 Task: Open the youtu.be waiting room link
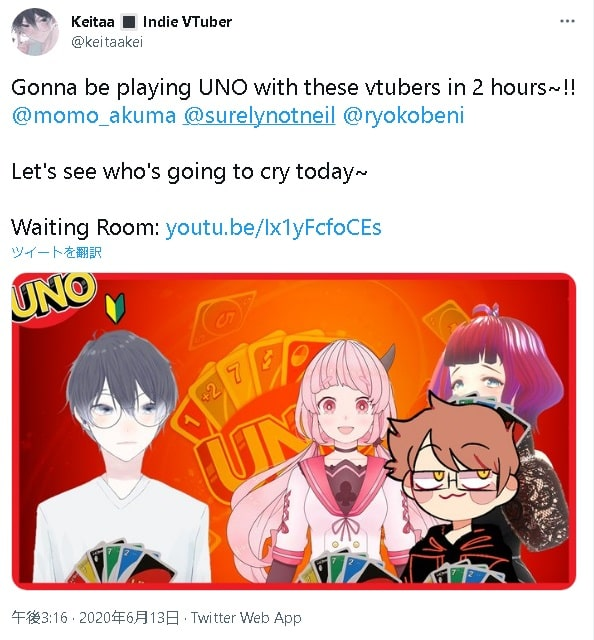[273, 227]
